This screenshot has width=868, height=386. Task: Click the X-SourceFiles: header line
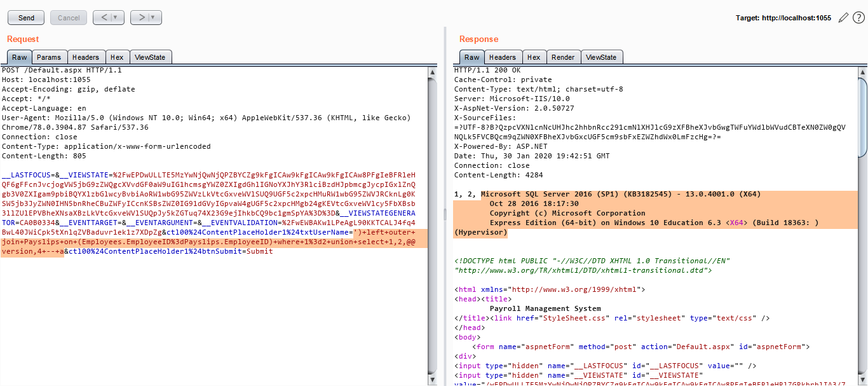coord(485,118)
